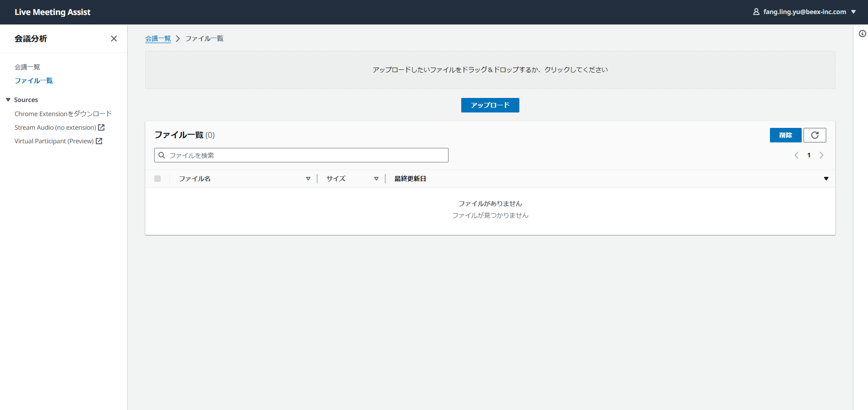The height and width of the screenshot is (410, 868).
Task: Click the ファイルを検索 search field
Action: 301,155
